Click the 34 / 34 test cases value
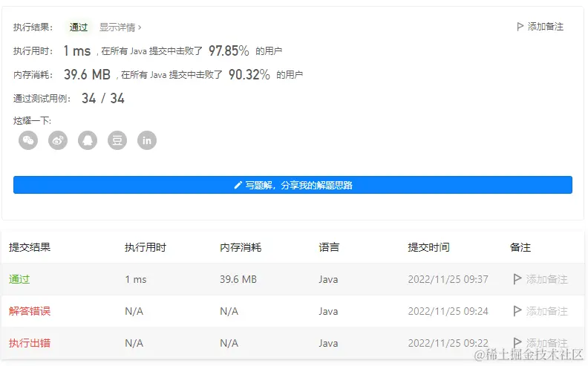 coord(103,98)
